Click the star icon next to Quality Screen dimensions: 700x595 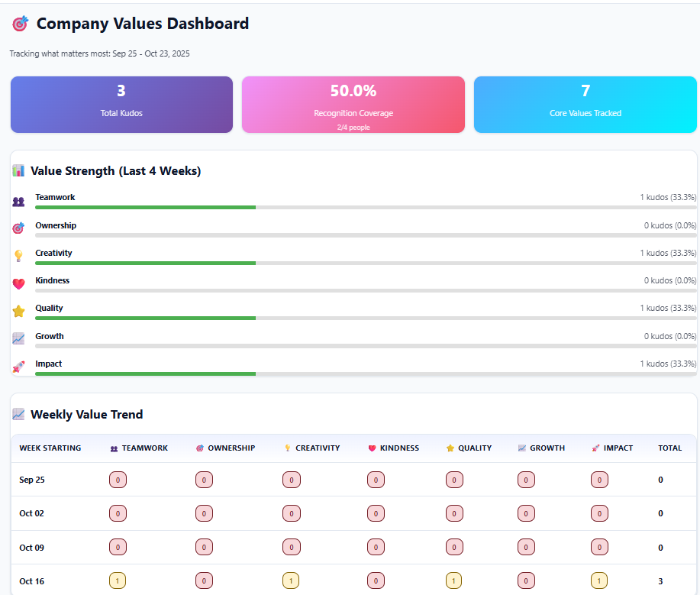click(17, 310)
